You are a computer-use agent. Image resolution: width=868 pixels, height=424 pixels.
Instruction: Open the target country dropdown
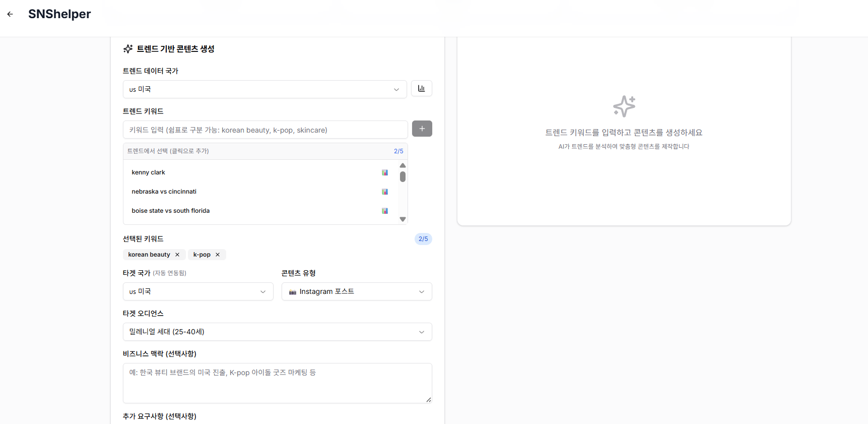click(x=198, y=291)
